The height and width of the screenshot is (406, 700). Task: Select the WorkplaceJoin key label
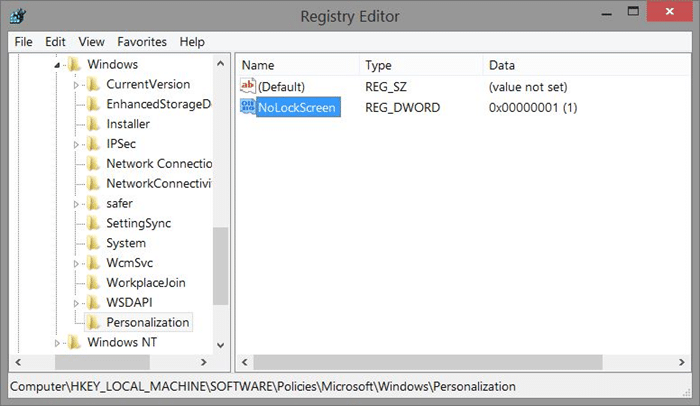click(146, 283)
